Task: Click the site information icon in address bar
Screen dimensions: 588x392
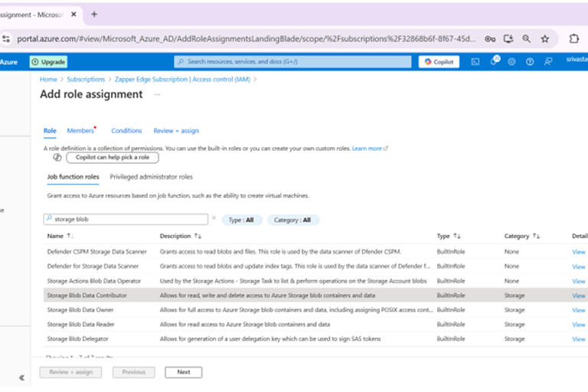Action: click(6, 38)
